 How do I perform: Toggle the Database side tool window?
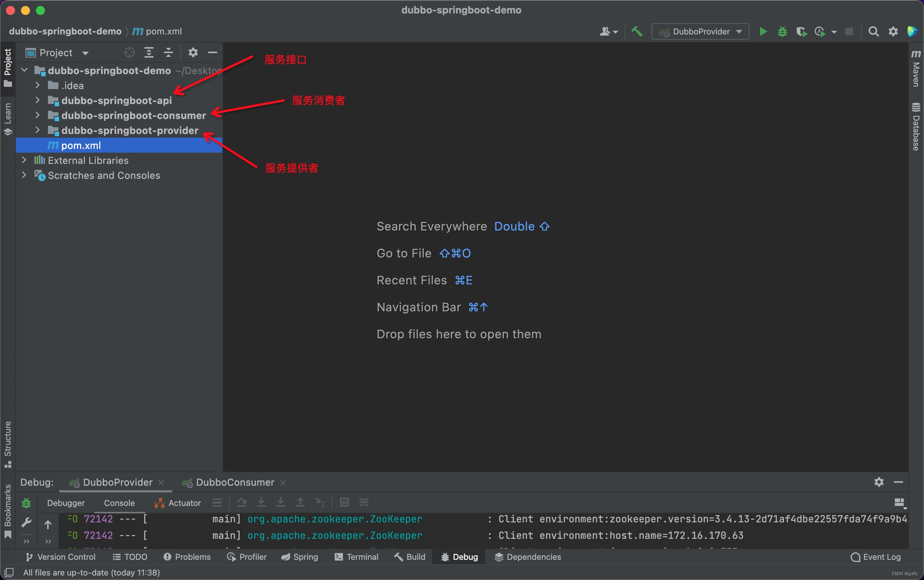[x=916, y=126]
